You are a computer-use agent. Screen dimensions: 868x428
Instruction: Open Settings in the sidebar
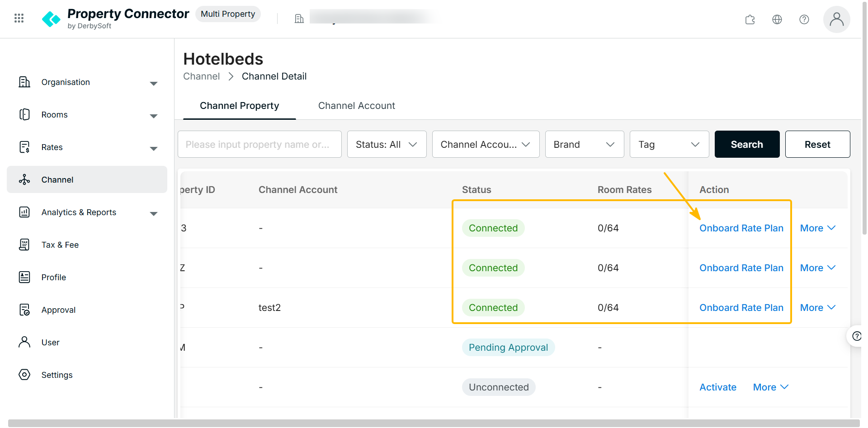tap(87, 375)
